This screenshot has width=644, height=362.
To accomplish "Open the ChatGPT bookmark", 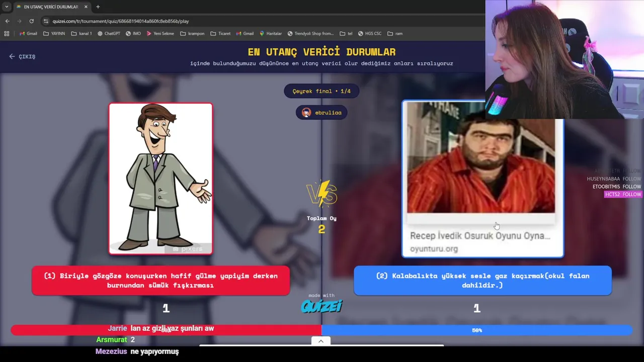I will coord(109,34).
